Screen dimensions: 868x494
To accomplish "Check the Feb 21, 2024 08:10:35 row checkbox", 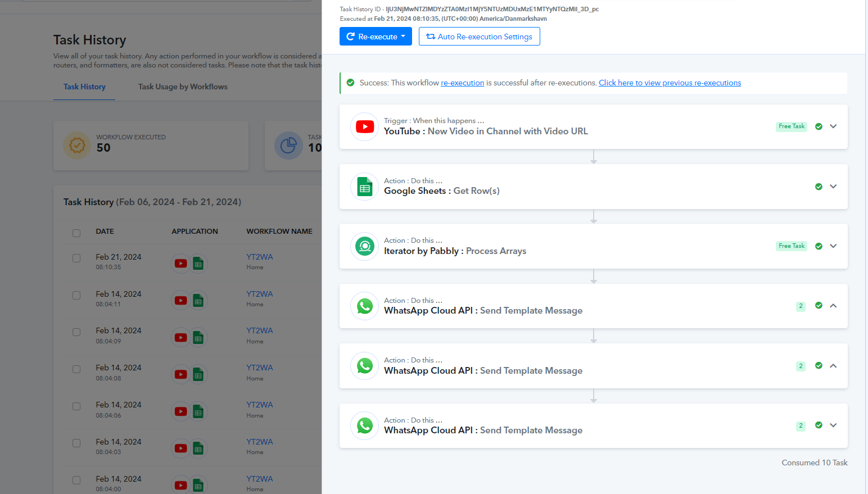I will pos(76,259).
